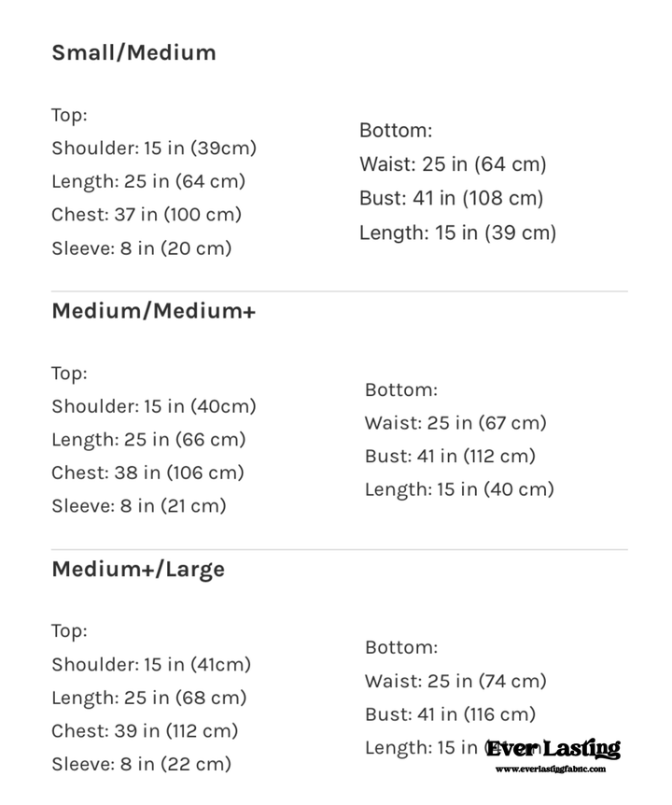Click Shoulder: 15 in (39cm) text

pos(154,148)
